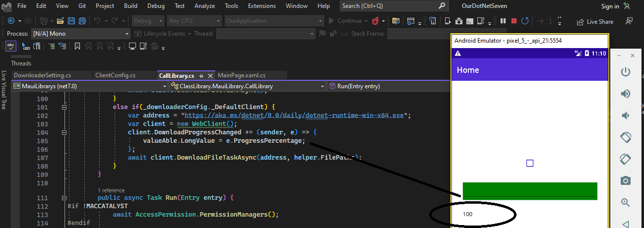644x228 pixels.
Task: Open the Any CPU platform dropdown
Action: tap(193, 21)
